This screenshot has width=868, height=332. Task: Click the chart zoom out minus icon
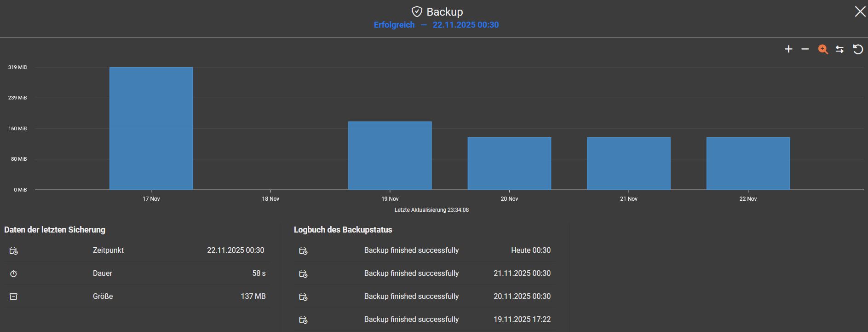(x=805, y=49)
